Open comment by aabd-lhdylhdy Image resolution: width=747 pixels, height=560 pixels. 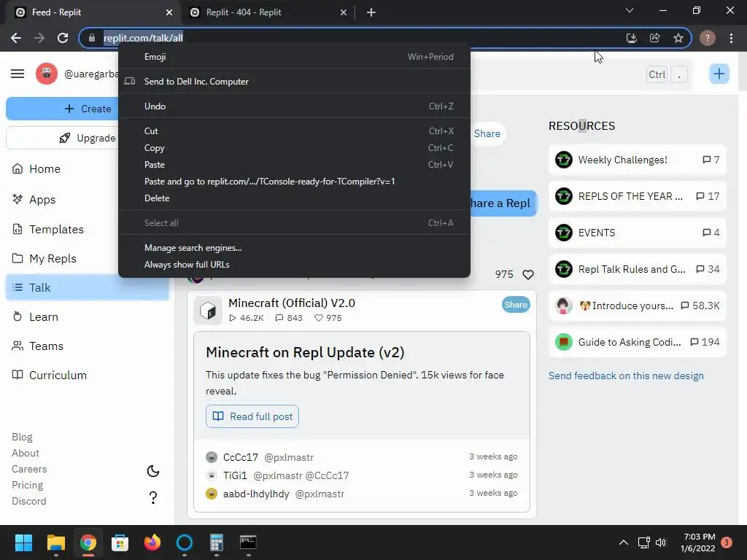[x=362, y=494]
